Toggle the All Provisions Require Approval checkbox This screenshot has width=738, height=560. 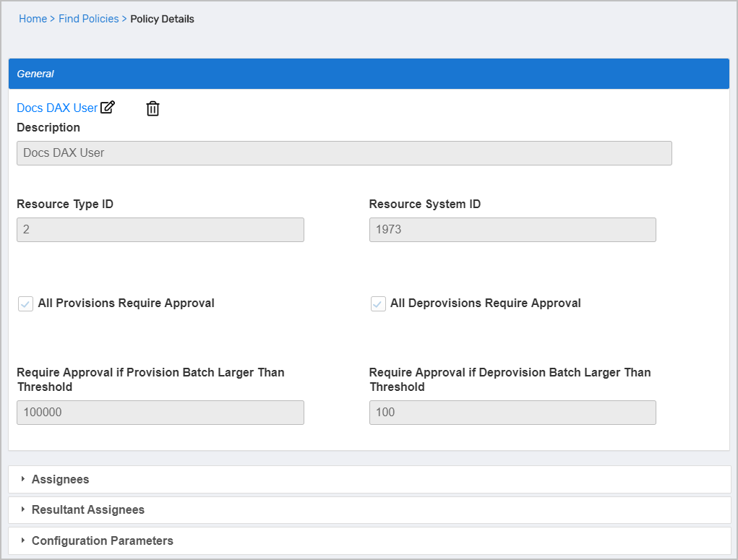point(26,303)
